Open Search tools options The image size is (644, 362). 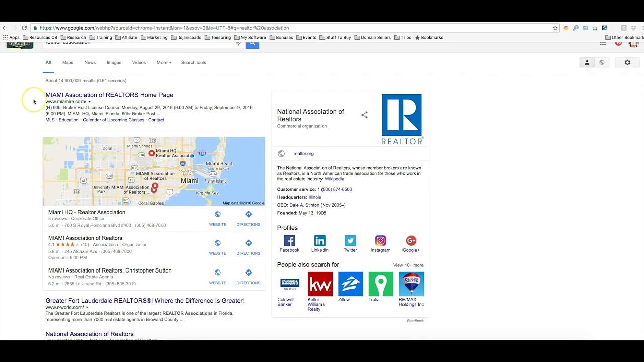[x=194, y=63]
